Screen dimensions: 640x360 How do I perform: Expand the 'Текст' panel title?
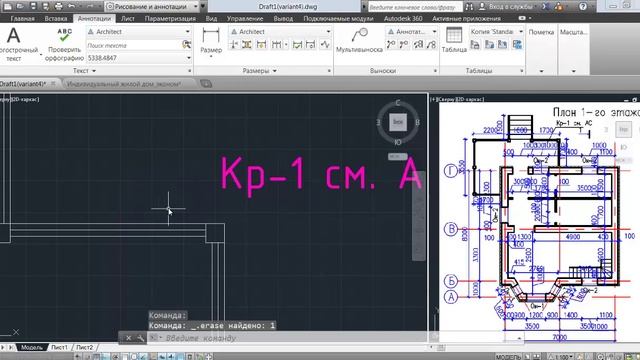(x=84, y=71)
